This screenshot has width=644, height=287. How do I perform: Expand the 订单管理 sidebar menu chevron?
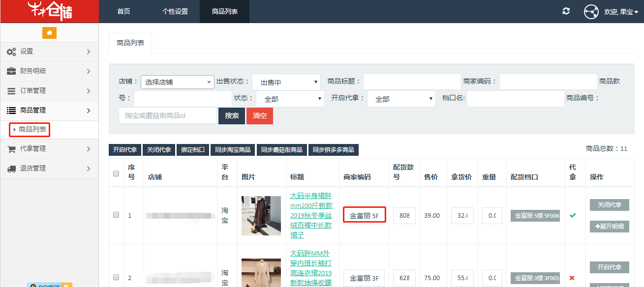[89, 91]
